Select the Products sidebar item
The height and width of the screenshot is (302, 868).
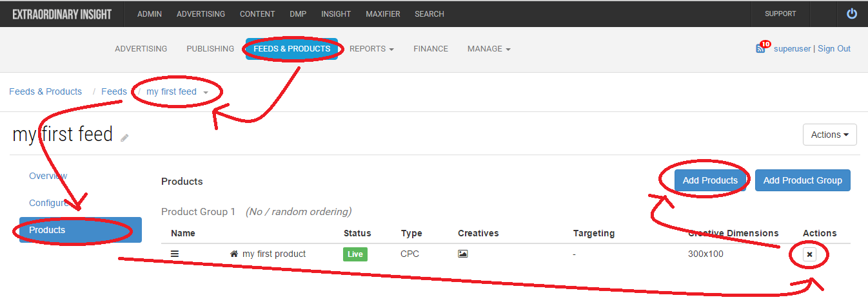[x=81, y=230]
